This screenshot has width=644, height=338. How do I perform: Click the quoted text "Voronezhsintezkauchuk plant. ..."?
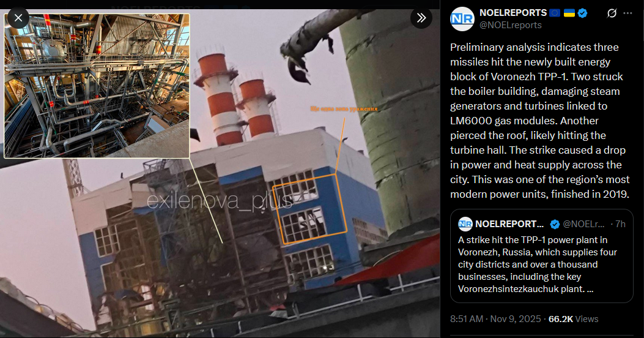(526, 289)
